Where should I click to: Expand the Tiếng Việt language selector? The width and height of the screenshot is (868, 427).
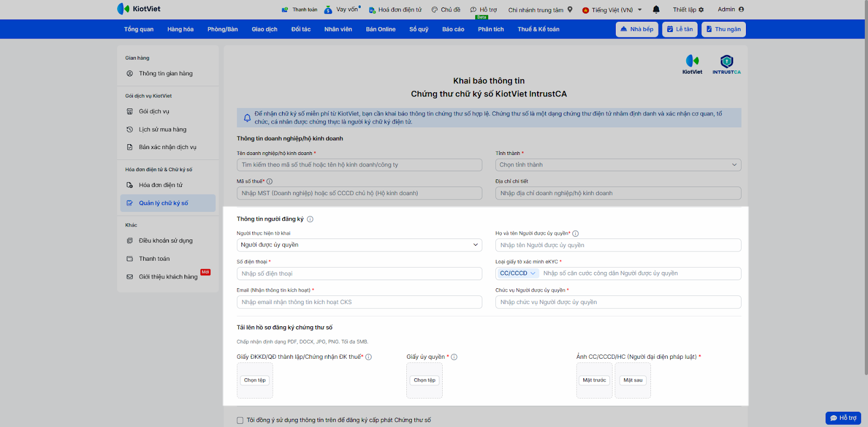(612, 10)
